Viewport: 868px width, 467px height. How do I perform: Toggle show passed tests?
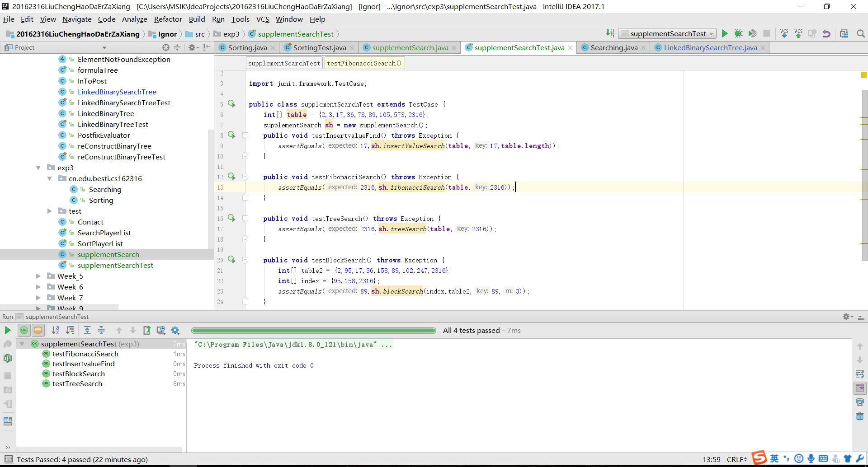click(24, 330)
